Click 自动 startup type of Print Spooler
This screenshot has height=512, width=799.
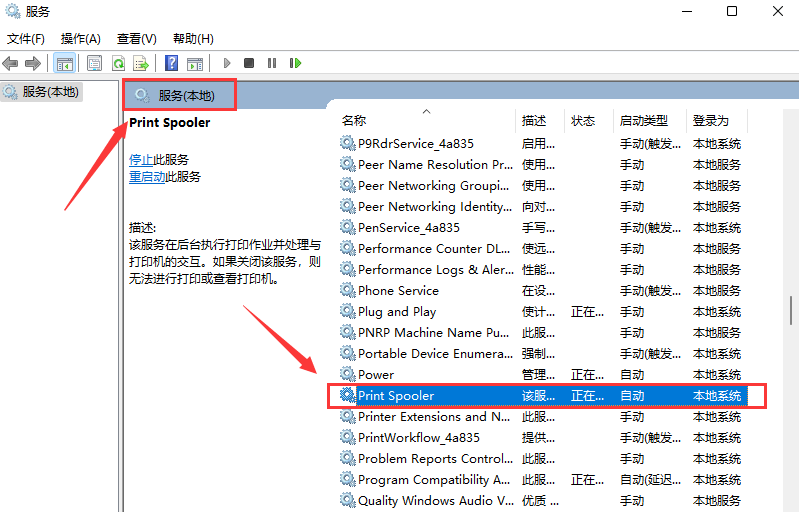pos(632,395)
